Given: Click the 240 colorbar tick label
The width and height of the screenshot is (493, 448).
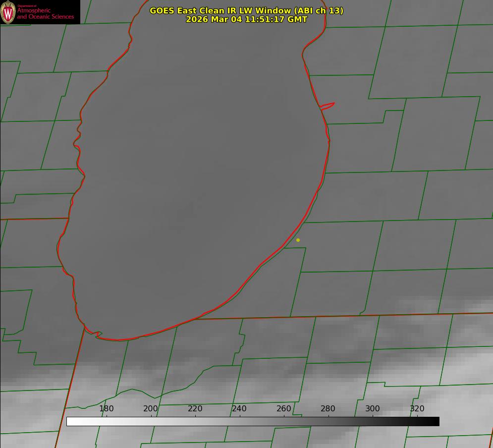Looking at the screenshot, I should (x=239, y=408).
